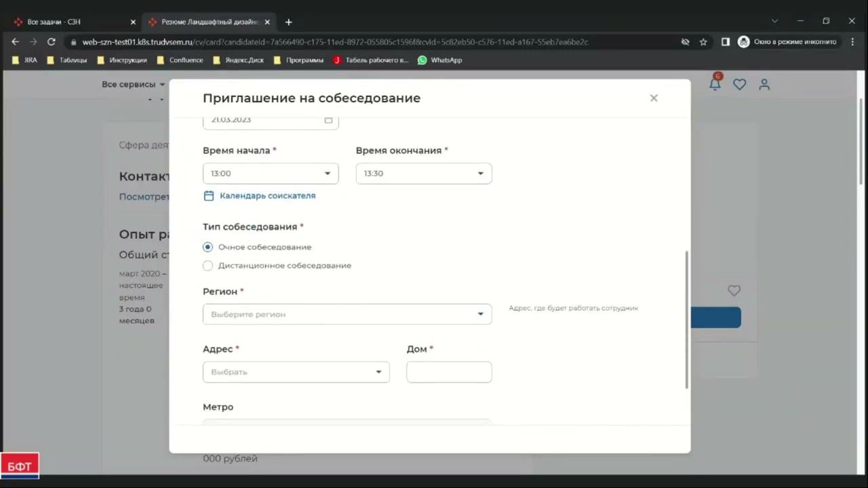This screenshot has height=488, width=868.
Task: Open a new browser tab
Action: click(x=288, y=22)
